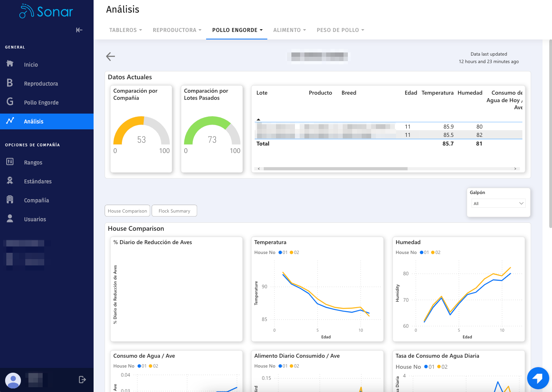This screenshot has height=392, width=552.
Task: Expand the ALIMENTO dropdown menu
Action: click(x=289, y=30)
